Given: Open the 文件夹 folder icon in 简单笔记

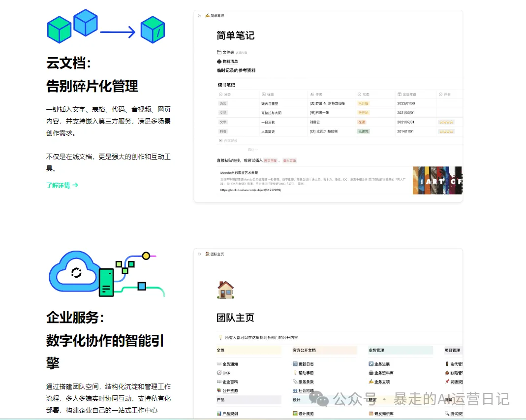Looking at the screenshot, I should [219, 52].
